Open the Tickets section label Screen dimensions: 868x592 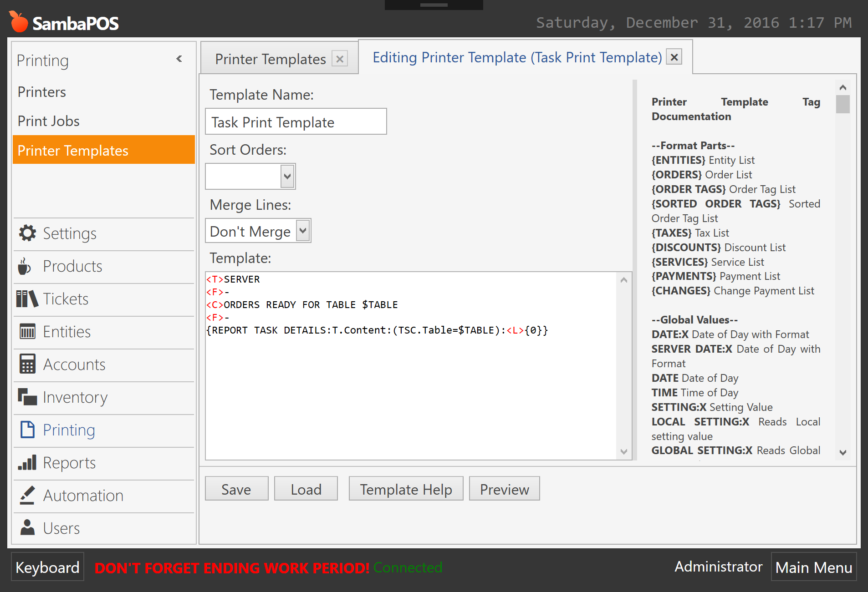point(66,299)
